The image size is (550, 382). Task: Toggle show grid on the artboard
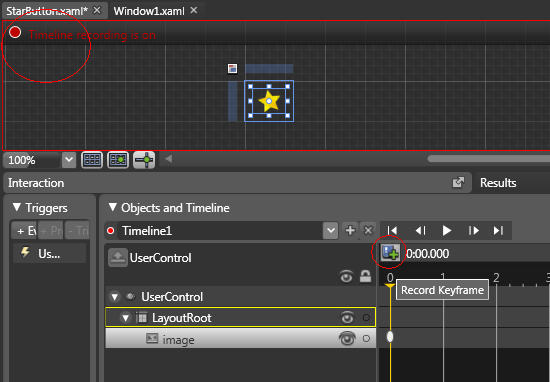point(92,160)
